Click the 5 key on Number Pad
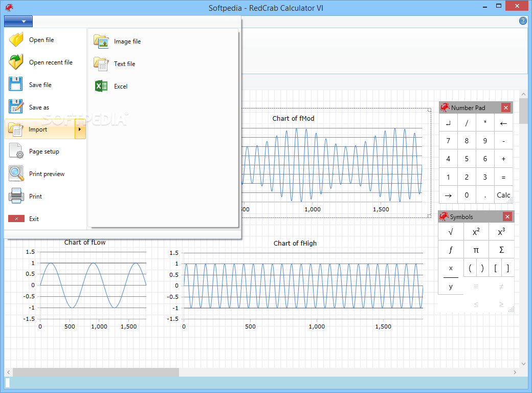532x393 pixels. pyautogui.click(x=467, y=159)
